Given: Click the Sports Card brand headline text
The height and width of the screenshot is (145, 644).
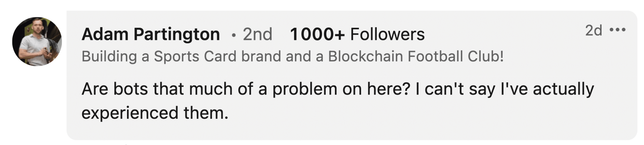Looking at the screenshot, I should coord(292,56).
